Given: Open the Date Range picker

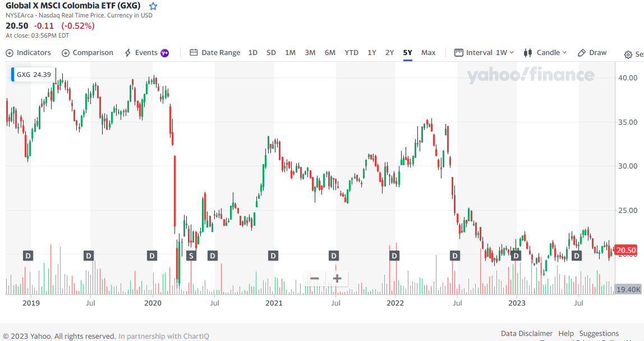Looking at the screenshot, I should tap(215, 53).
